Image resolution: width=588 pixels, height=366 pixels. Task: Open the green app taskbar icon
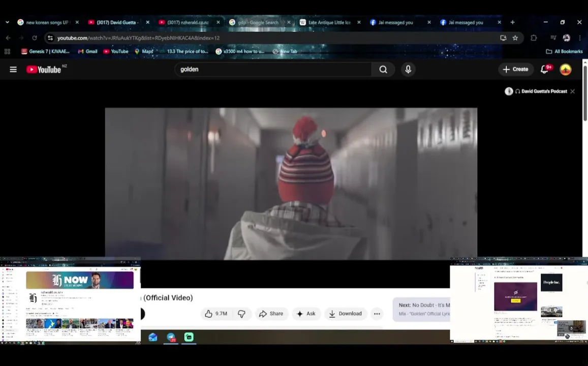pyautogui.click(x=189, y=337)
